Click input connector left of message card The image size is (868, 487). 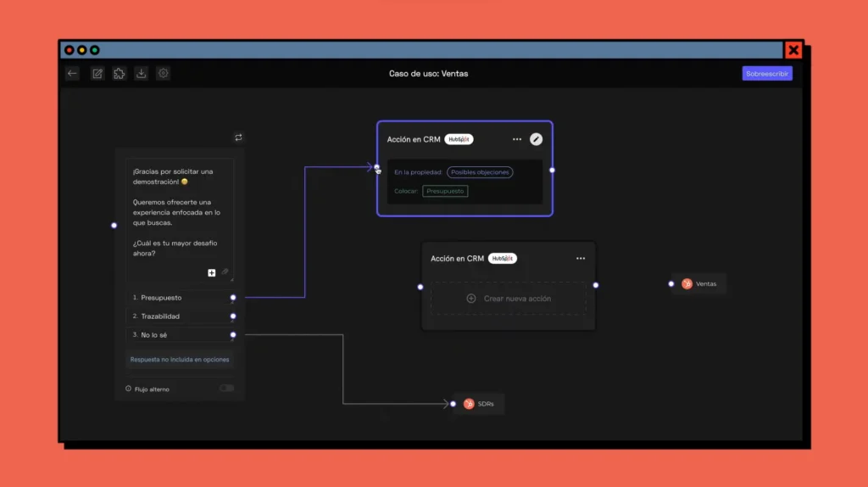(114, 226)
